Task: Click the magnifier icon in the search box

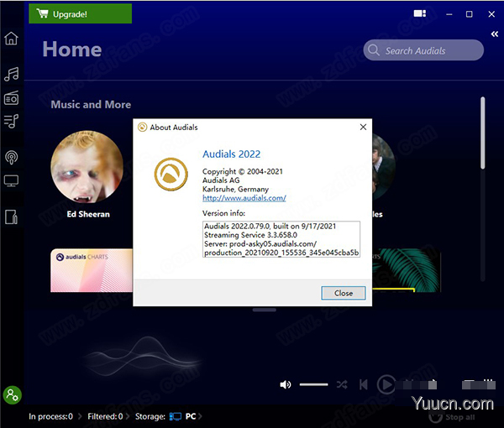Action: click(x=374, y=50)
